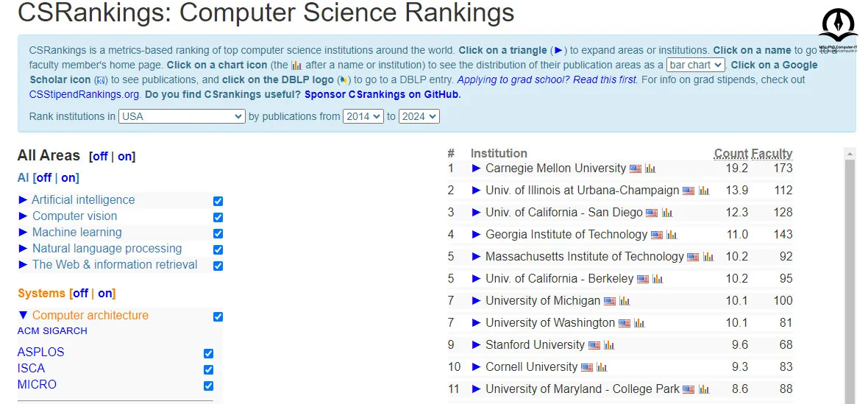Open chart icon for Univ. of California - Berkeley

click(x=658, y=280)
